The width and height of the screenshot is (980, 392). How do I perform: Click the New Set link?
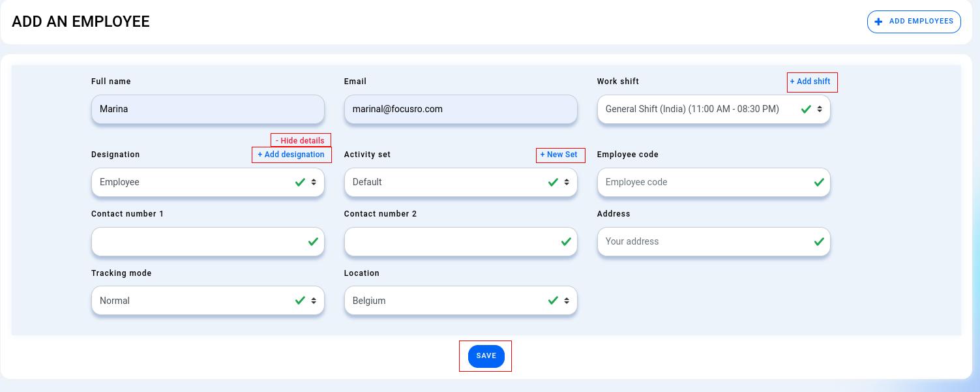click(560, 155)
